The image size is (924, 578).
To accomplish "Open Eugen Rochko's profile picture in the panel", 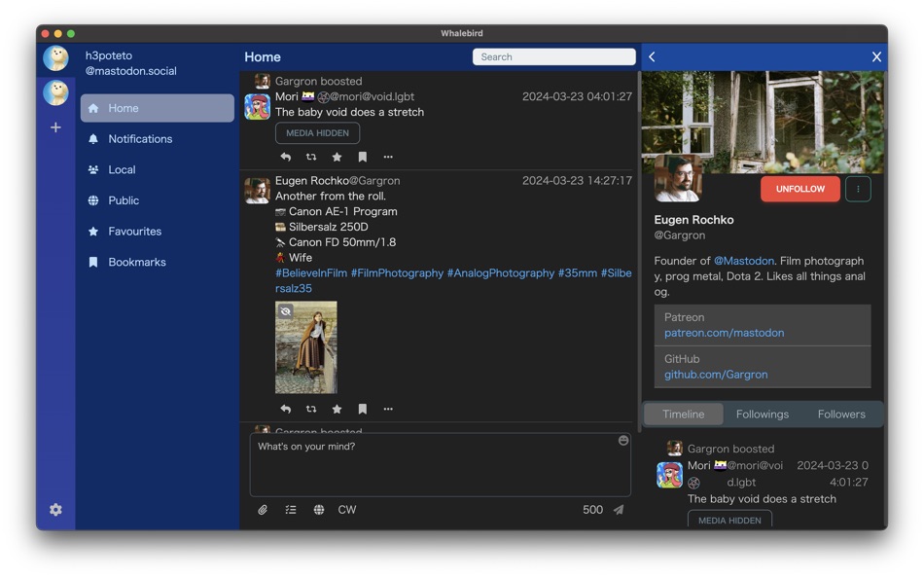I will [x=678, y=178].
